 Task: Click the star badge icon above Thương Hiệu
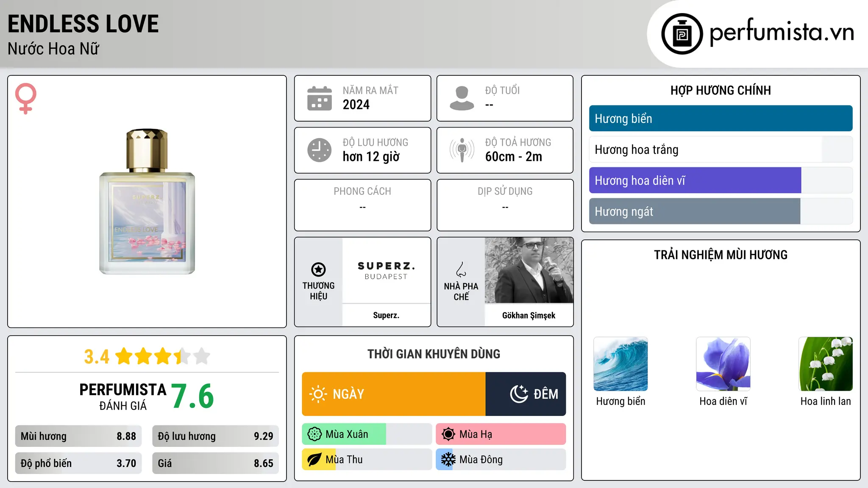pos(318,269)
